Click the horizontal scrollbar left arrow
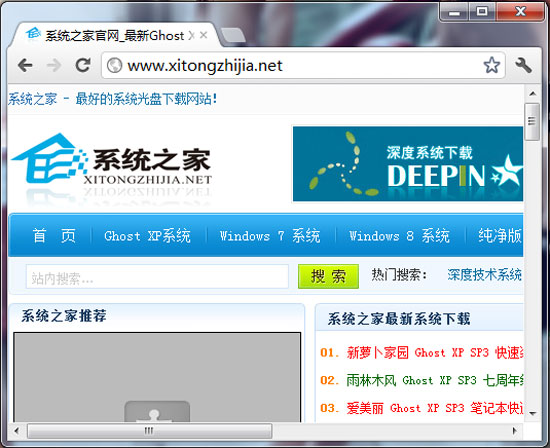The height and width of the screenshot is (448, 550). [16, 430]
